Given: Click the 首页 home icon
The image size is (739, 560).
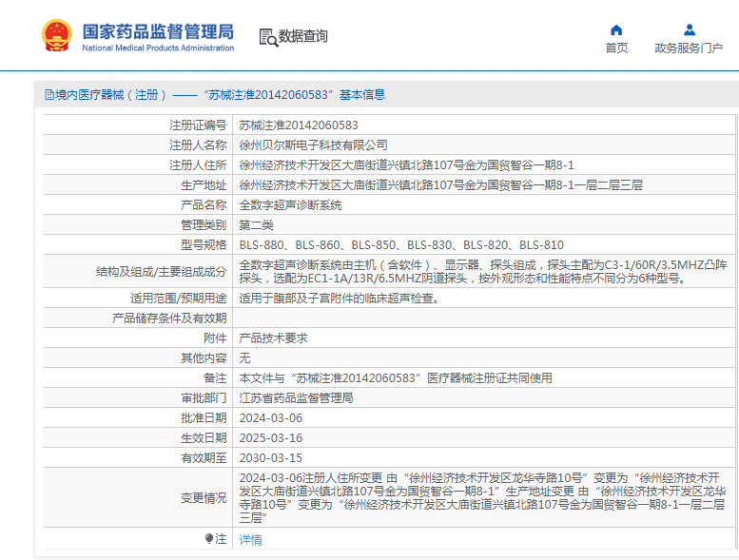Looking at the screenshot, I should [x=616, y=30].
